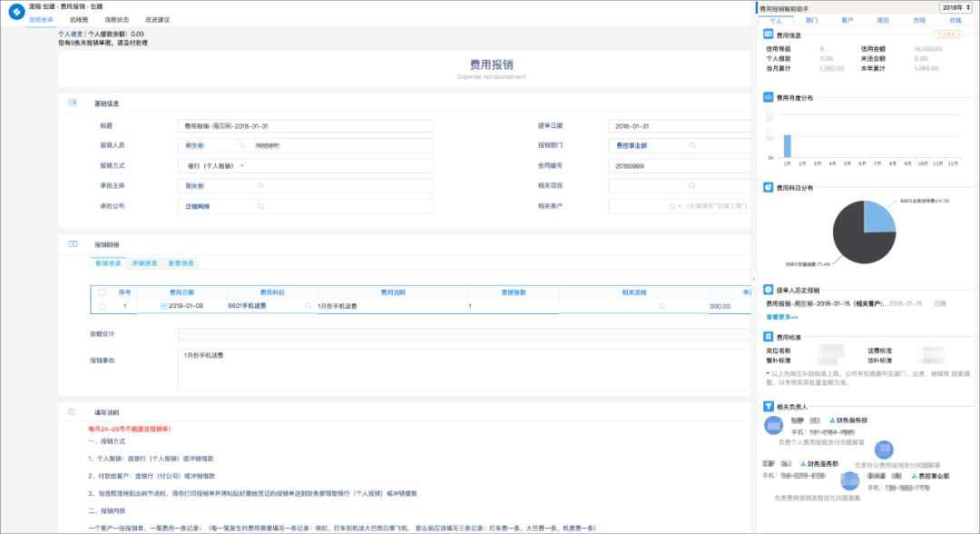Open the 报销部门 search lookup
Screen dimensions: 980x534
point(691,145)
